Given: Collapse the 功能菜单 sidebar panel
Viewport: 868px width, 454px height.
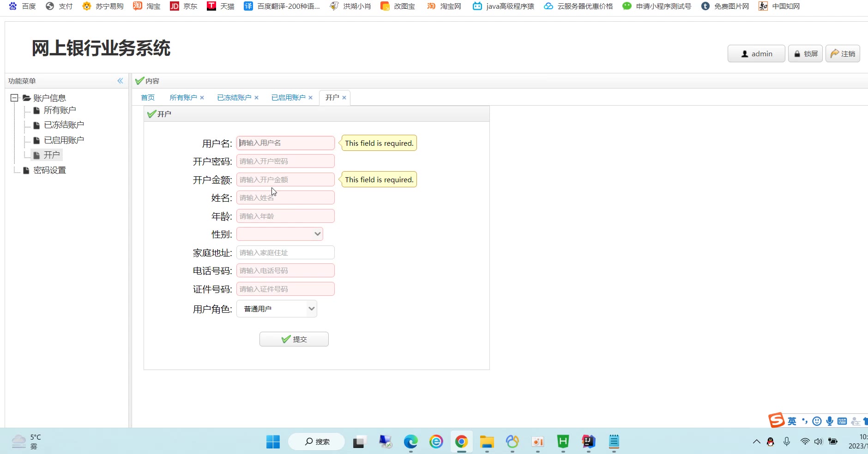Looking at the screenshot, I should click(120, 81).
